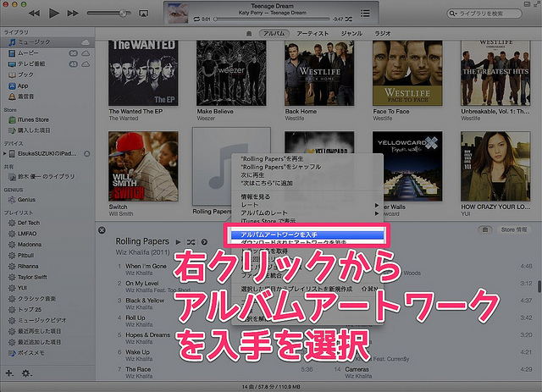Adjust the volume slider knob
Screen dimensions: 542x392
click(x=123, y=14)
